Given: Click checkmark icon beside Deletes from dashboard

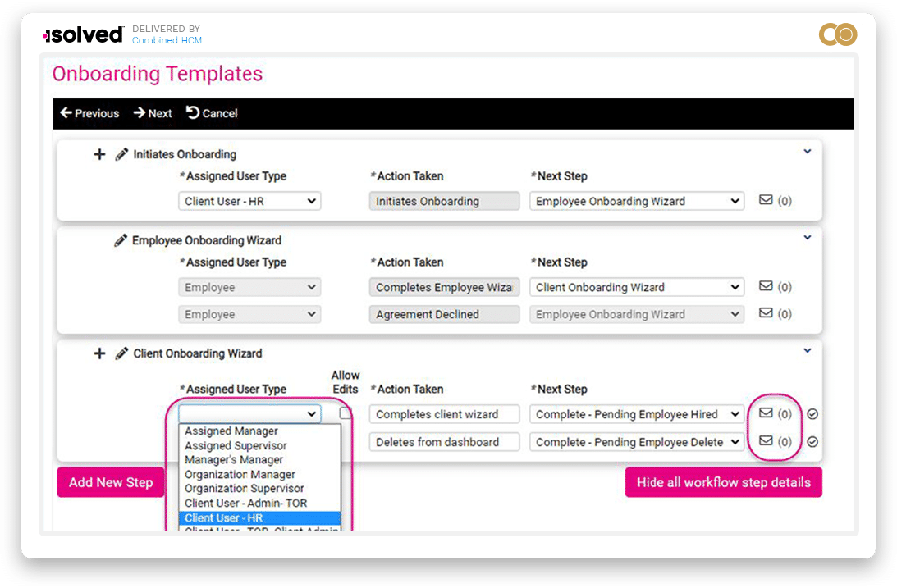Looking at the screenshot, I should pyautogui.click(x=812, y=442).
